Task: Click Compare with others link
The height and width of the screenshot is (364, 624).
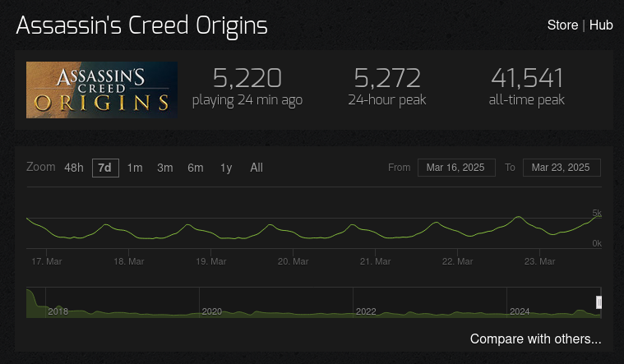Action: 536,339
